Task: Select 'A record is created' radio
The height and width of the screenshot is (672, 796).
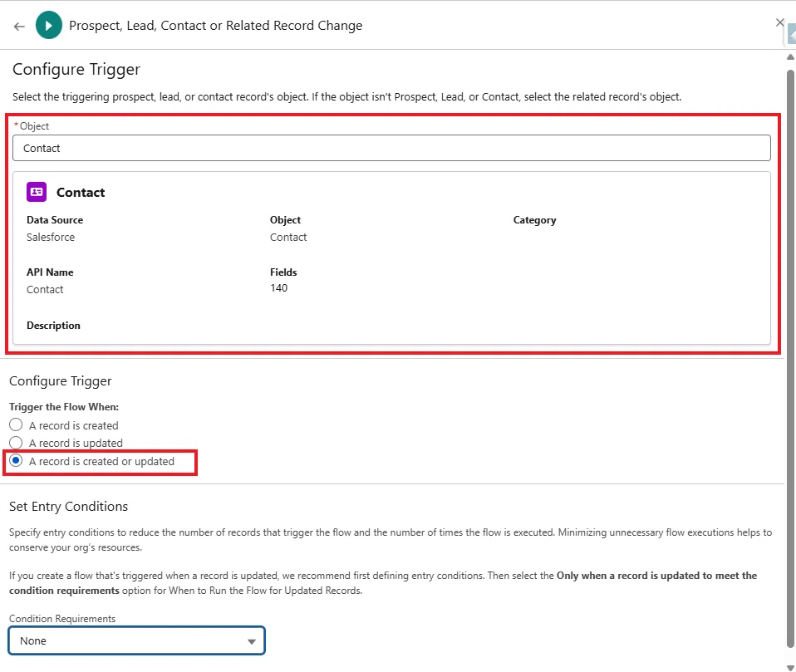Action: point(16,424)
